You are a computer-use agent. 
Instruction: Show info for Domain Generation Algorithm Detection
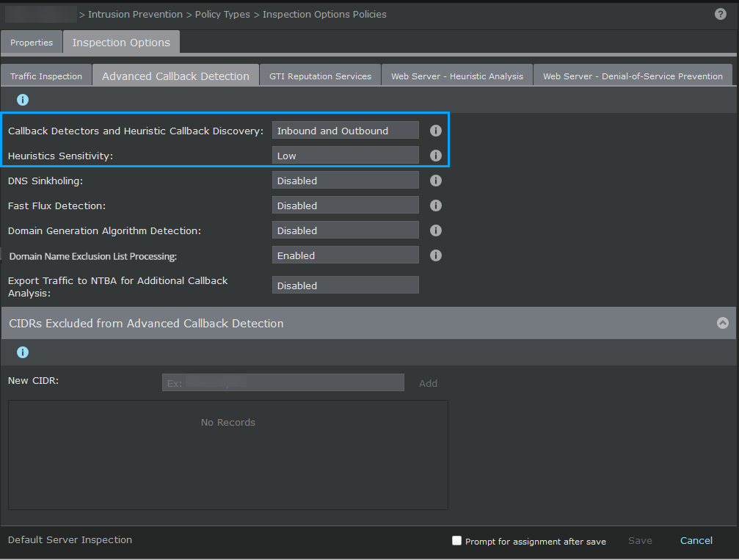coord(435,230)
